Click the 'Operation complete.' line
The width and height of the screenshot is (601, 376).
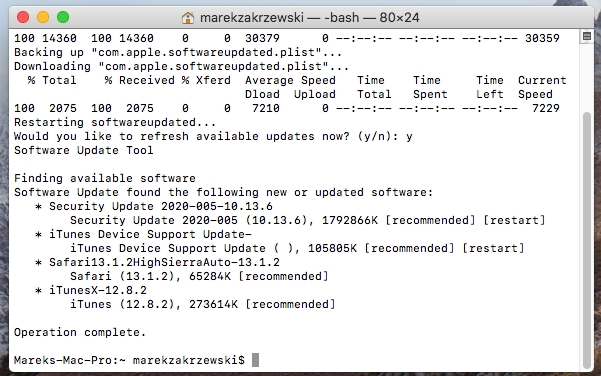point(80,332)
